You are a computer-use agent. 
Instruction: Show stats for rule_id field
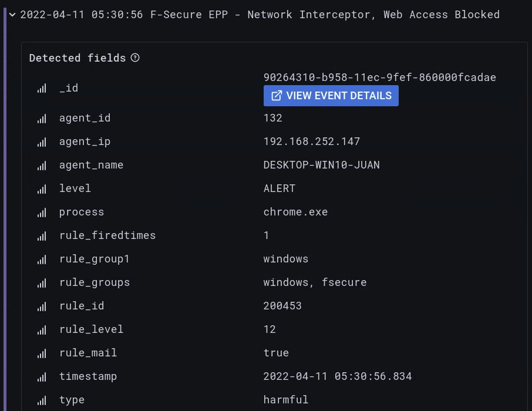tap(42, 306)
